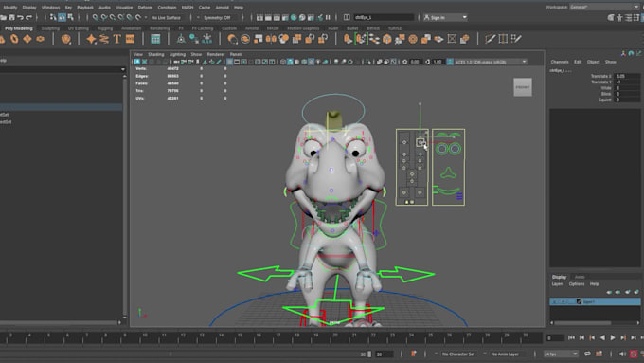644x363 pixels.
Task: Expand the outliner panel dropdown arrow
Action: pyautogui.click(x=123, y=69)
